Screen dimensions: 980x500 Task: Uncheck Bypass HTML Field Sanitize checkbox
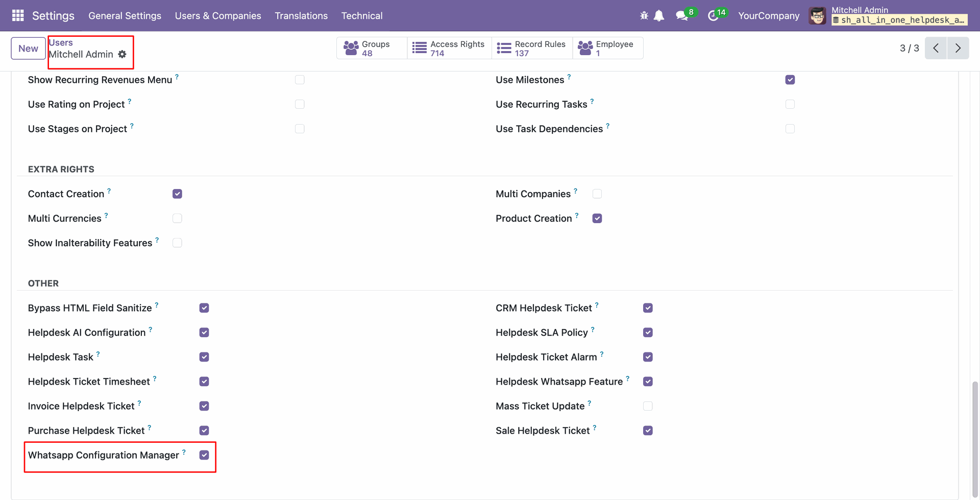(204, 308)
